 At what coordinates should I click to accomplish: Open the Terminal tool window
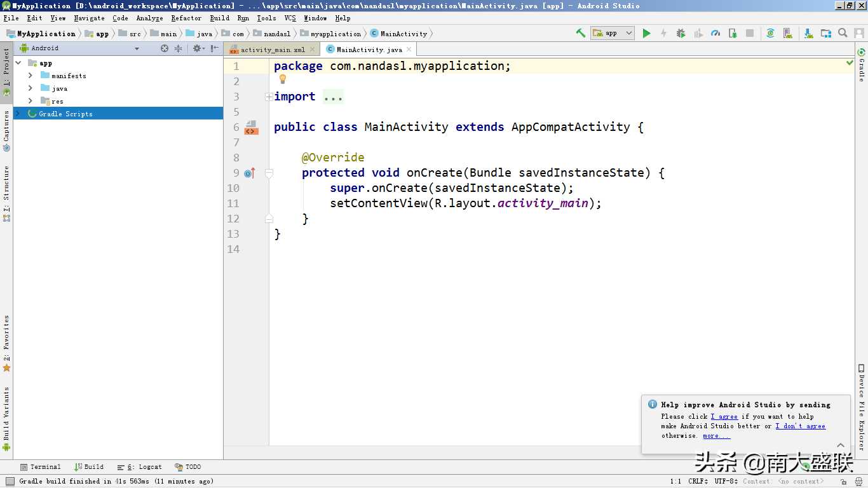click(41, 467)
